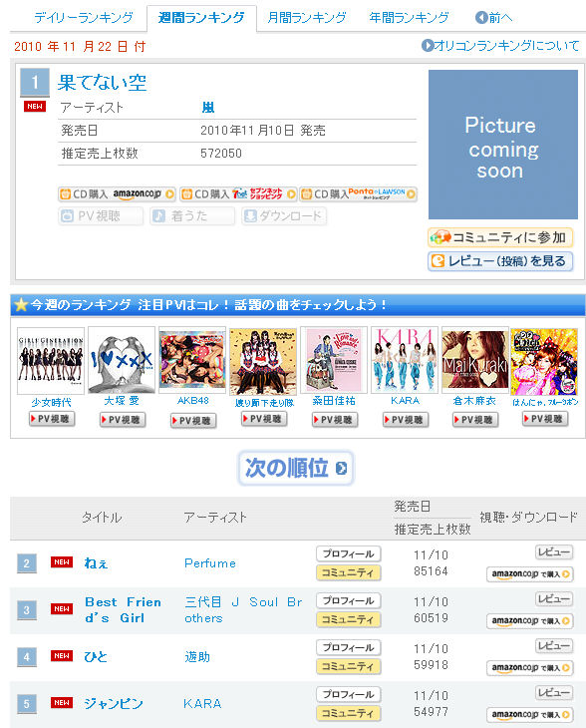Click the コミュニティに参加 button

tap(500, 237)
